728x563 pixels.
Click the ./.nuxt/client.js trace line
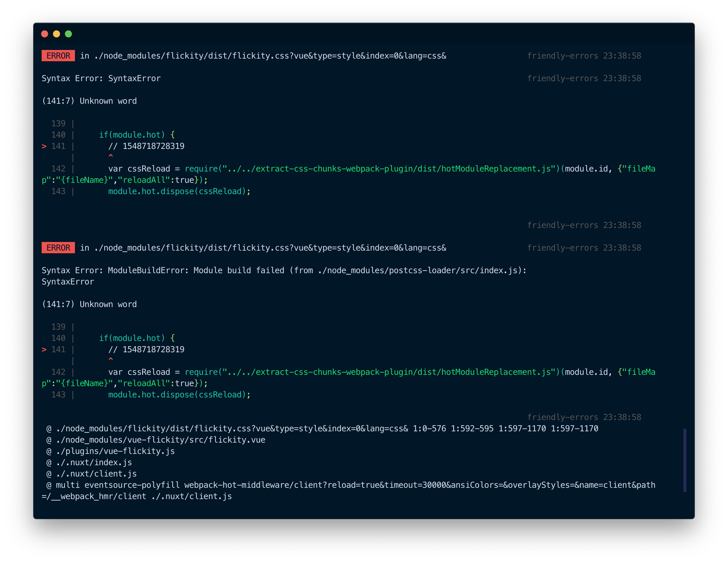(x=96, y=474)
